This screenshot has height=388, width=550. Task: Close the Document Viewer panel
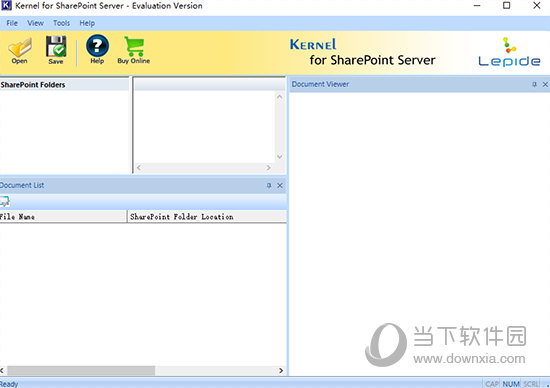click(x=545, y=84)
